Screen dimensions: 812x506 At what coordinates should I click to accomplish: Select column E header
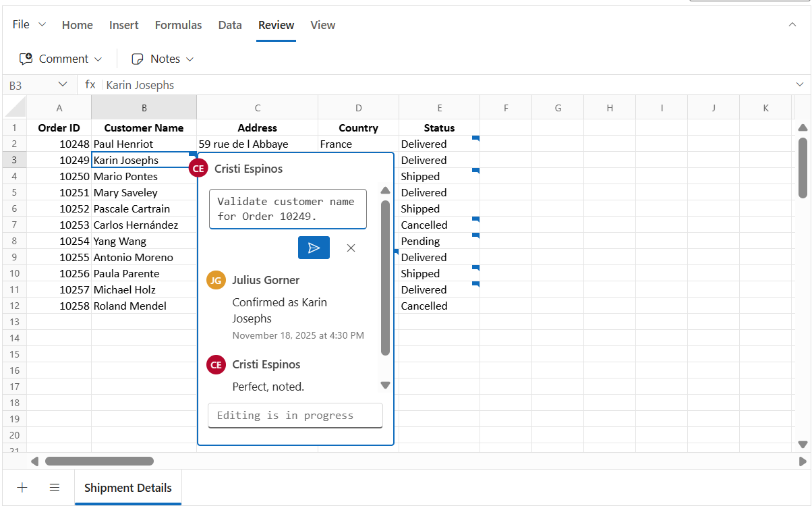click(439, 108)
